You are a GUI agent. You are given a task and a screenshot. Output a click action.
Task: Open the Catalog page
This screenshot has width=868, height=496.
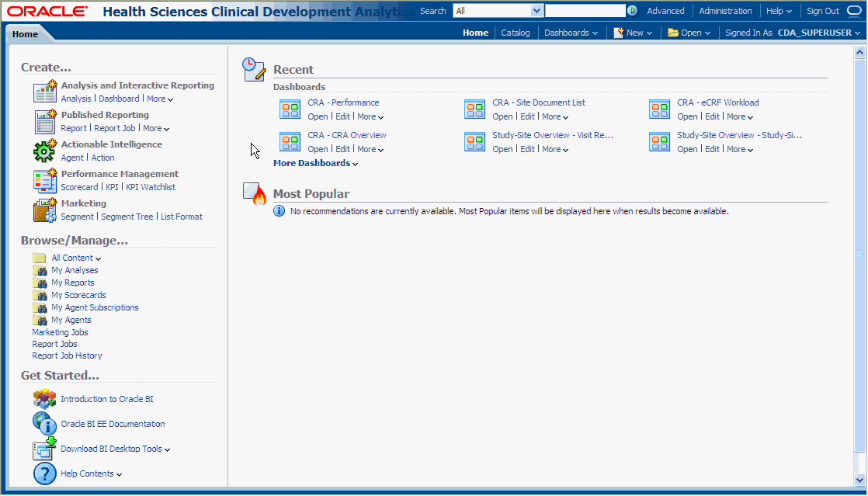click(516, 33)
